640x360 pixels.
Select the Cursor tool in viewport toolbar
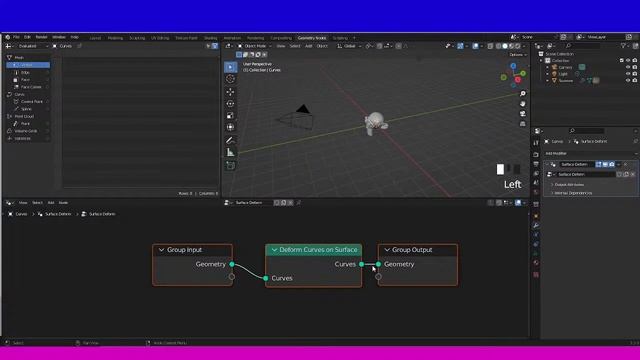231,79
